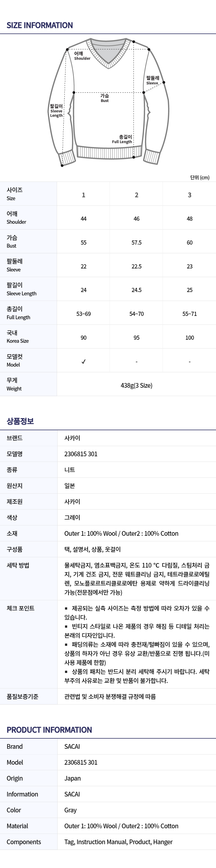The width and height of the screenshot is (216, 868).
Task: Click the 어깨 Shoulder label on the diagram
Action: (x=82, y=56)
